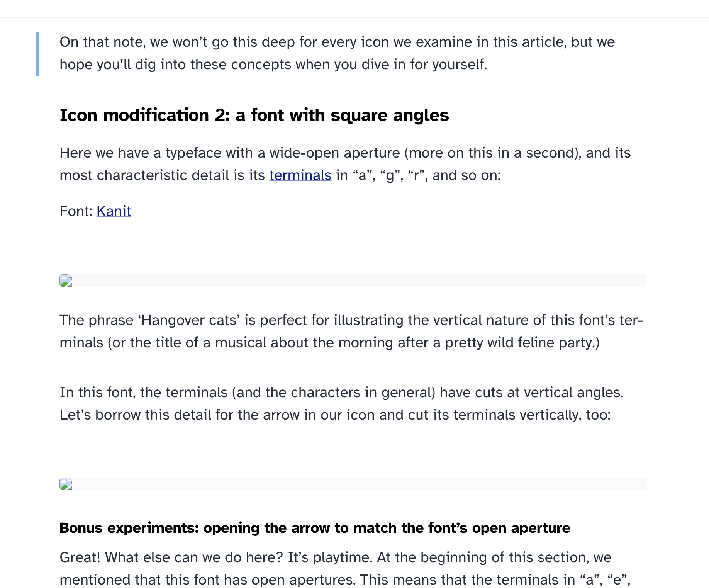Click the quoted letter "g"
The width and height of the screenshot is (709, 588).
click(390, 176)
